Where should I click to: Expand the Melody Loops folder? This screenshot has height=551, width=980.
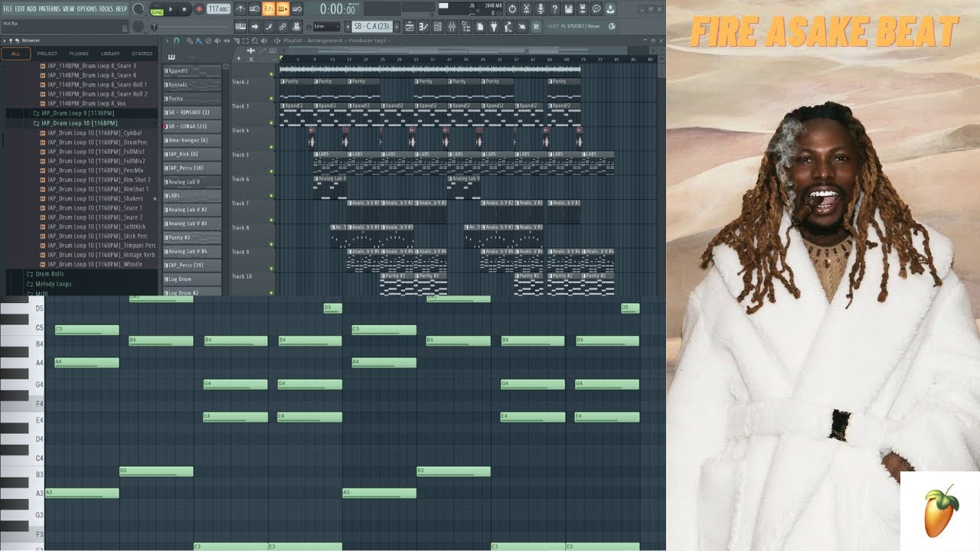(49, 284)
